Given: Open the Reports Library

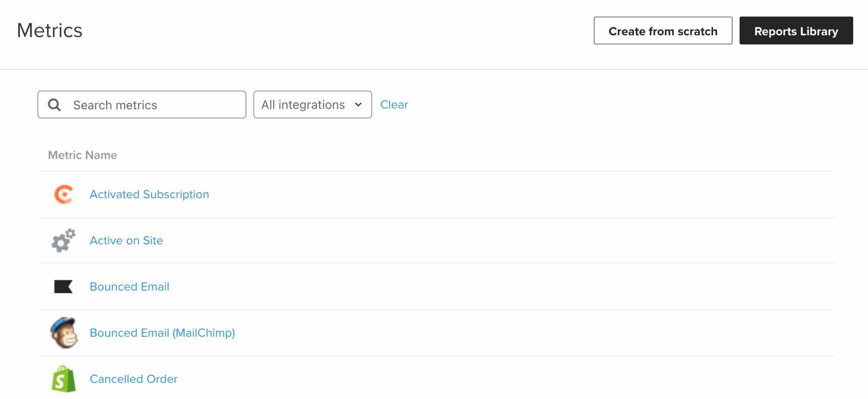Looking at the screenshot, I should 796,31.
